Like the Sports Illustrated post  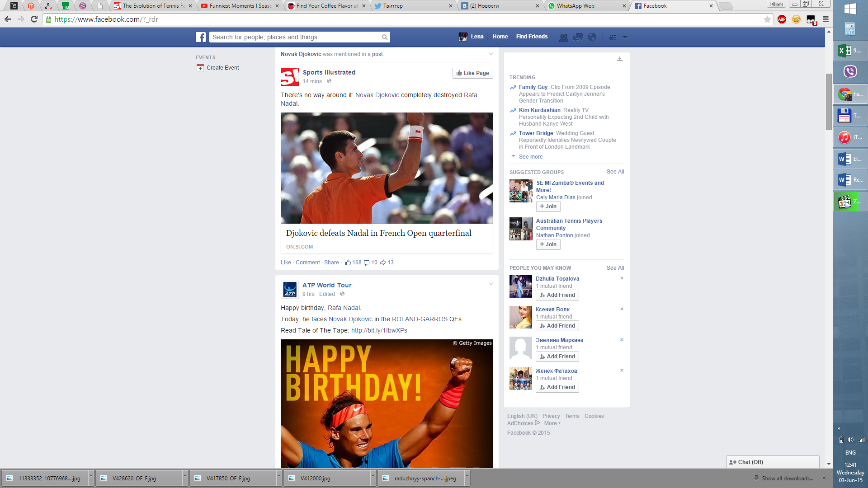286,263
